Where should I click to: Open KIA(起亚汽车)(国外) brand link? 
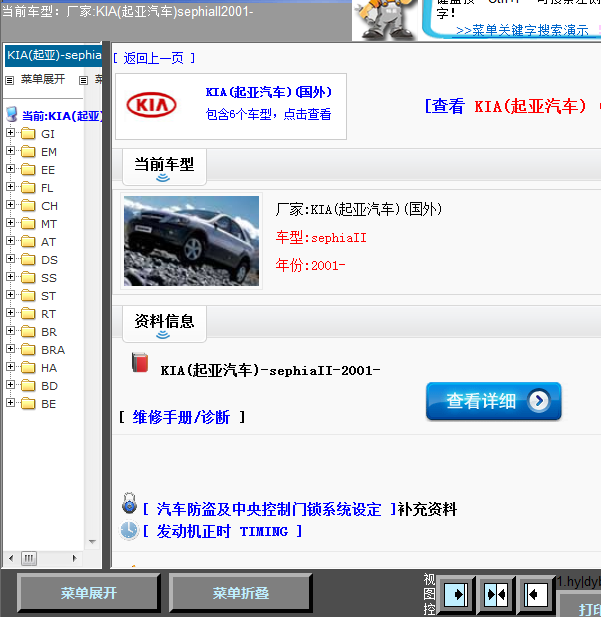point(269,92)
